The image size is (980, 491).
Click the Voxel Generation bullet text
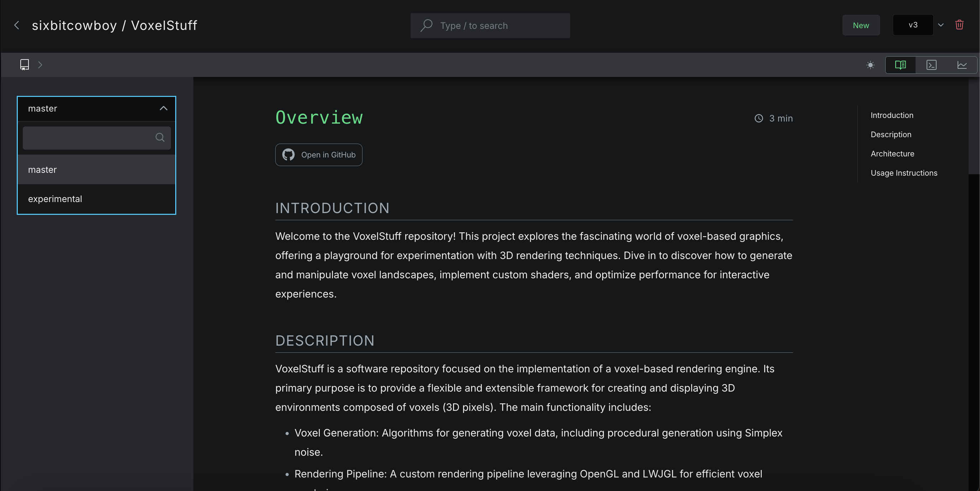pos(538,442)
